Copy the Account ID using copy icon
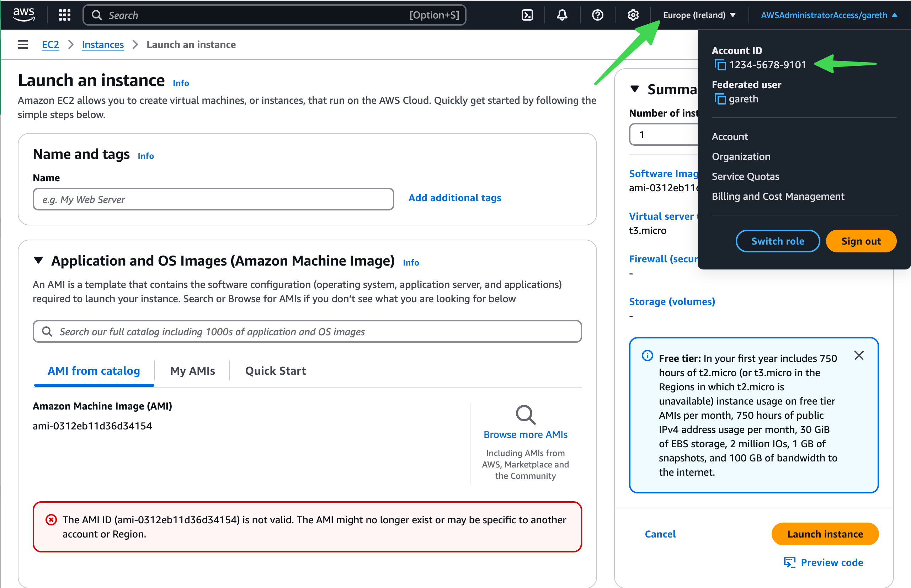This screenshot has width=911, height=588. click(x=720, y=65)
